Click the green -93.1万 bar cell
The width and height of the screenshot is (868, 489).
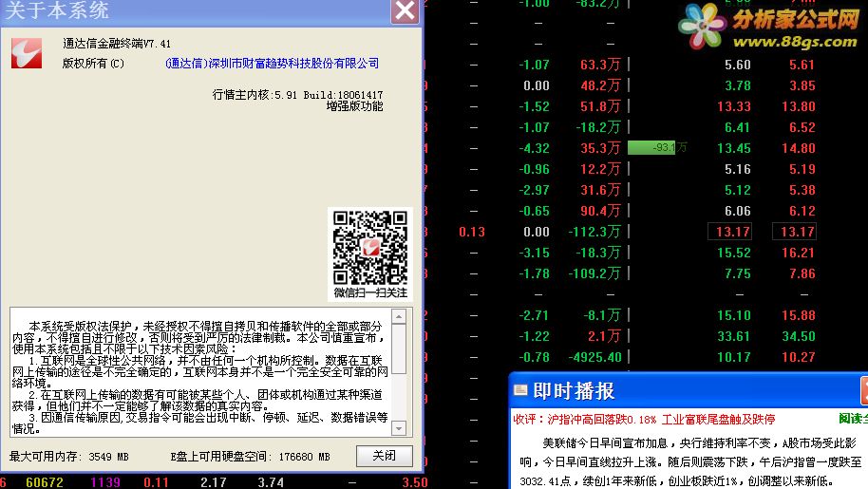(652, 148)
